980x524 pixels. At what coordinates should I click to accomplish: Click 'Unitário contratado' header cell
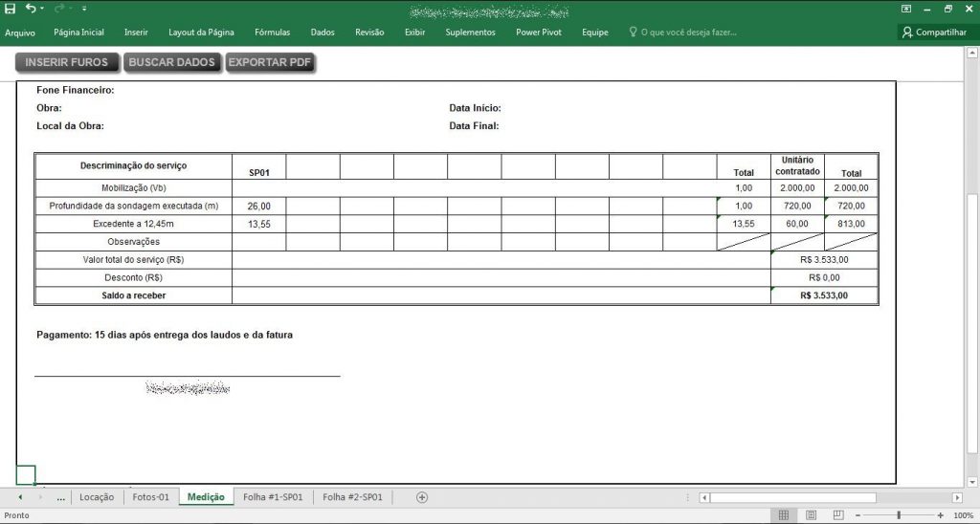click(x=797, y=166)
